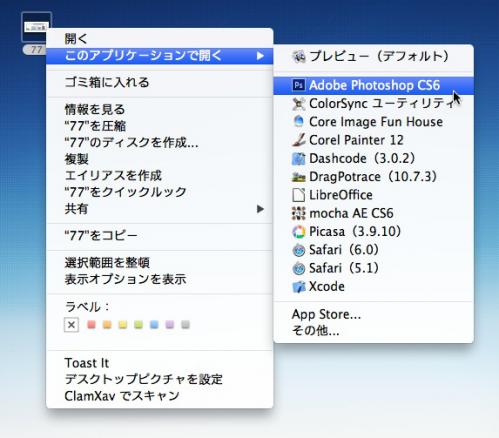Open with Safari (6.0)

click(x=373, y=250)
